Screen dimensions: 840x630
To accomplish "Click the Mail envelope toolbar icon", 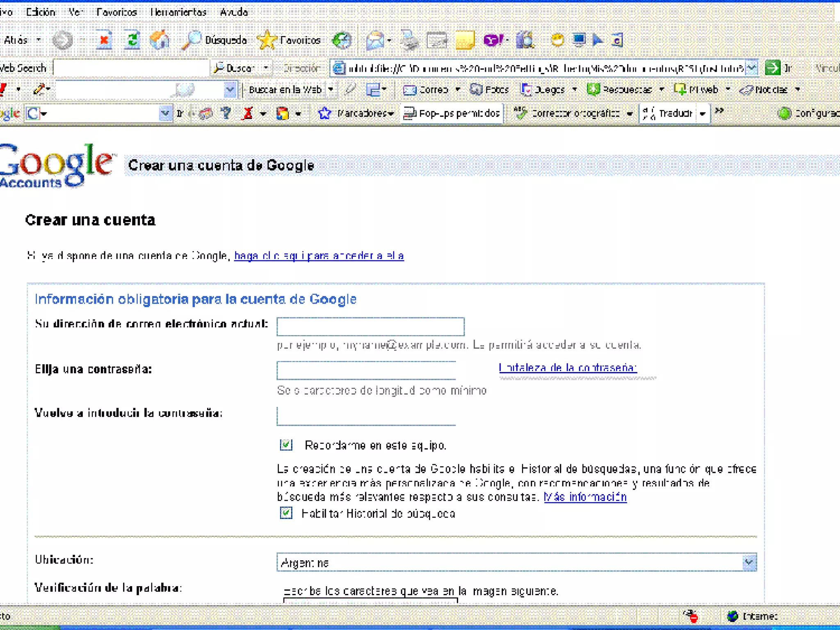I will 375,40.
